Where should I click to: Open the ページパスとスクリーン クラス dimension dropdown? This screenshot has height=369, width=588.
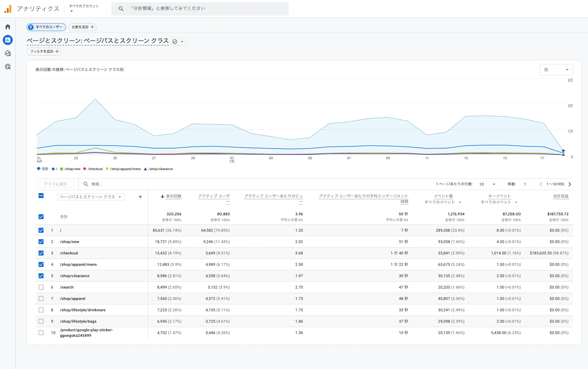click(91, 197)
